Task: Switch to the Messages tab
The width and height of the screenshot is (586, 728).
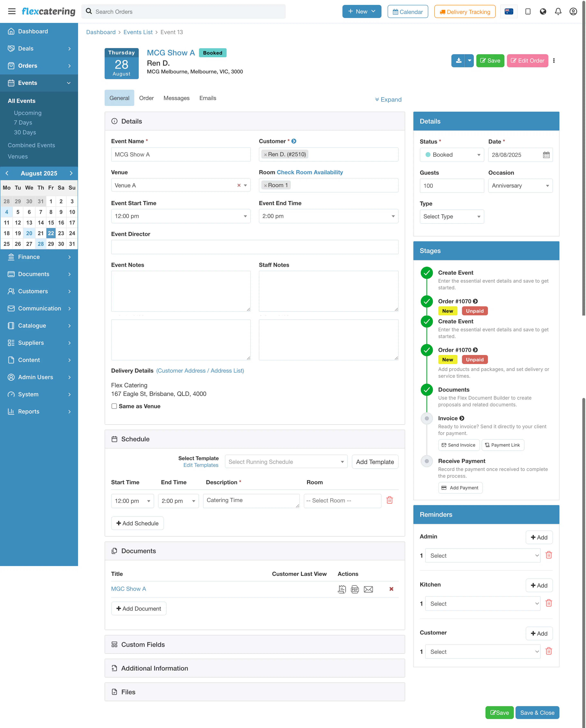Action: (177, 98)
